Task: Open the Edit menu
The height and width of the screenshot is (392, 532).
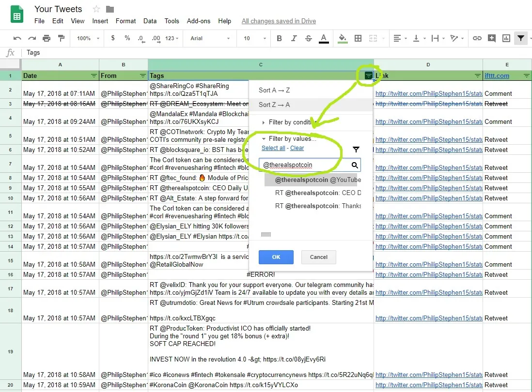Action: (58, 21)
